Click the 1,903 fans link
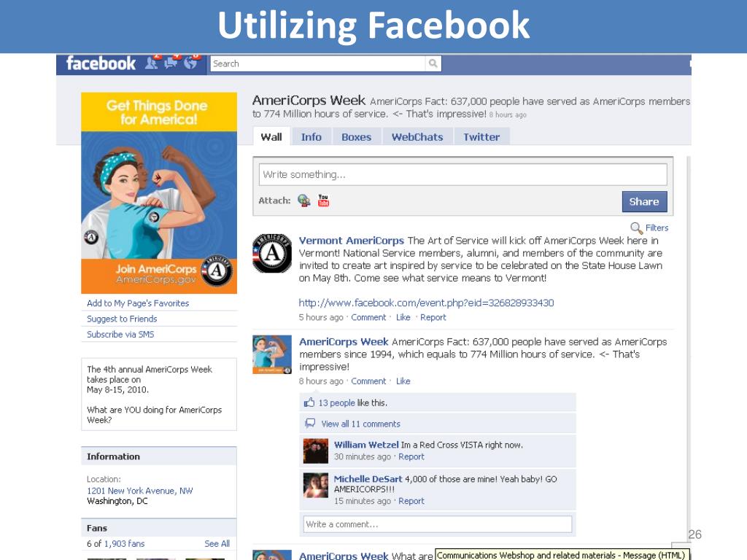 pyautogui.click(x=124, y=544)
